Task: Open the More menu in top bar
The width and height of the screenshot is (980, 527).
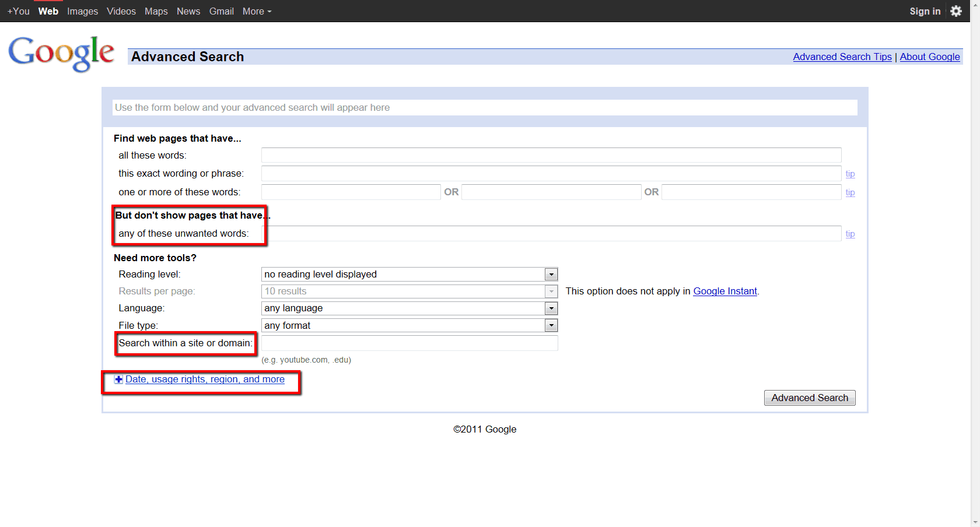Action: pyautogui.click(x=257, y=11)
